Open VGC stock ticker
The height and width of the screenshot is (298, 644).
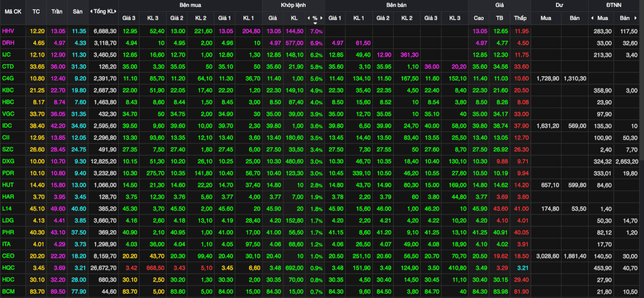pos(8,113)
